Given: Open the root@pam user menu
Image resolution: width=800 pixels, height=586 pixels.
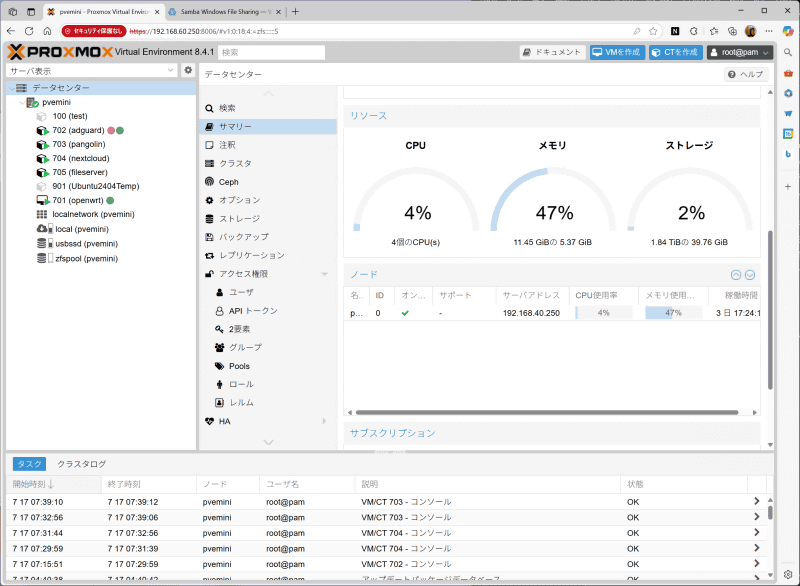Looking at the screenshot, I should point(740,53).
